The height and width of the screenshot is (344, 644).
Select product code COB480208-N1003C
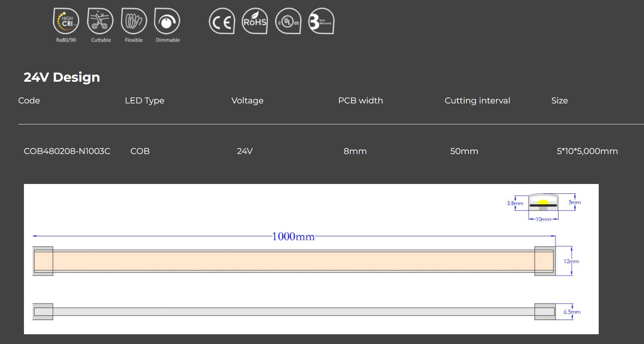(67, 151)
